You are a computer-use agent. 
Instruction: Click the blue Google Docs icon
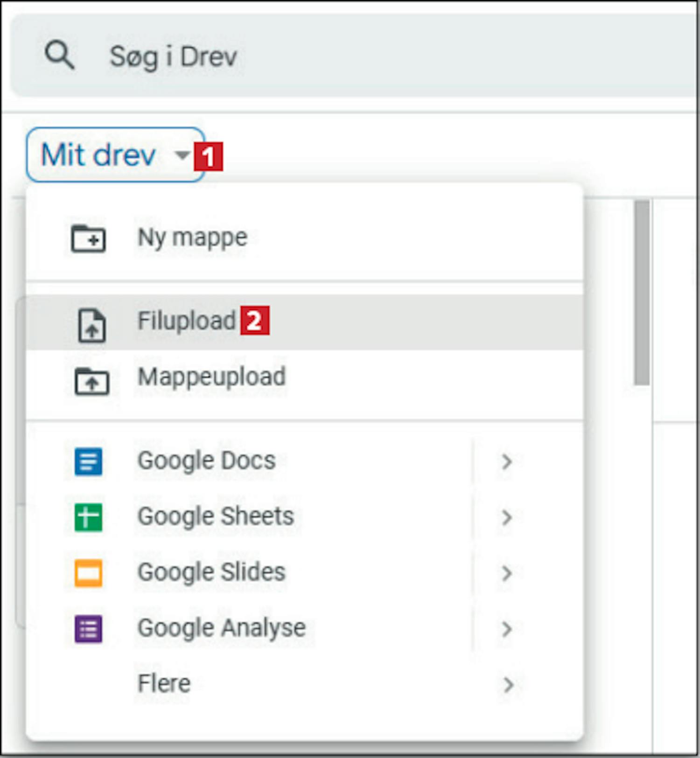[88, 461]
